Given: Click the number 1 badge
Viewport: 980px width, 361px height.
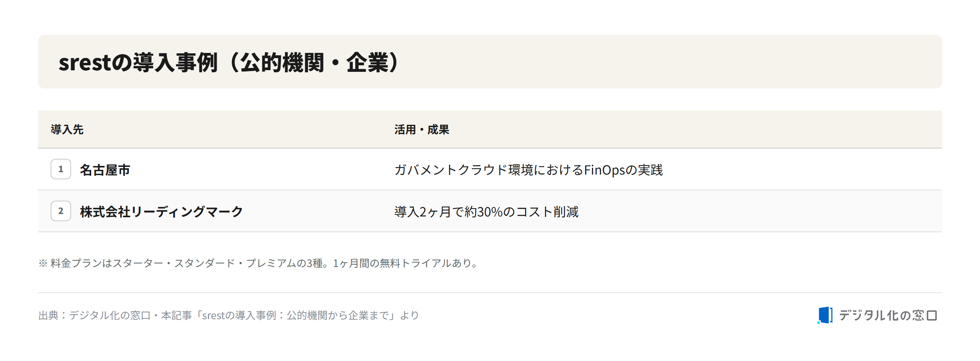Looking at the screenshot, I should [61, 169].
